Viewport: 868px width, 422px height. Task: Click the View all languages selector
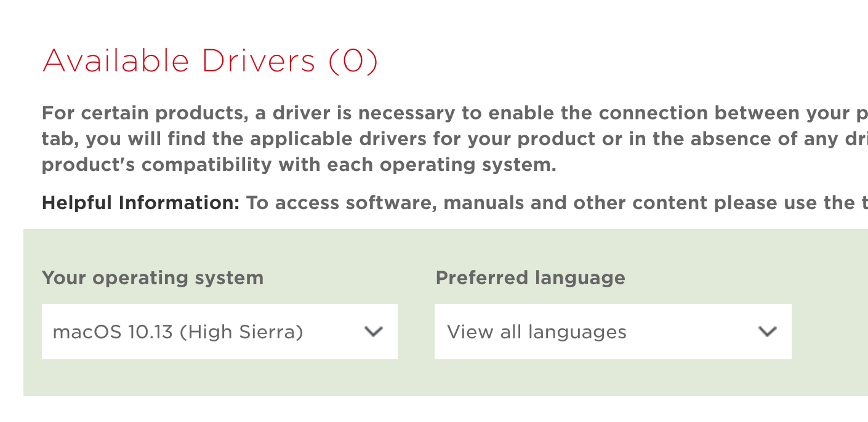point(613,332)
